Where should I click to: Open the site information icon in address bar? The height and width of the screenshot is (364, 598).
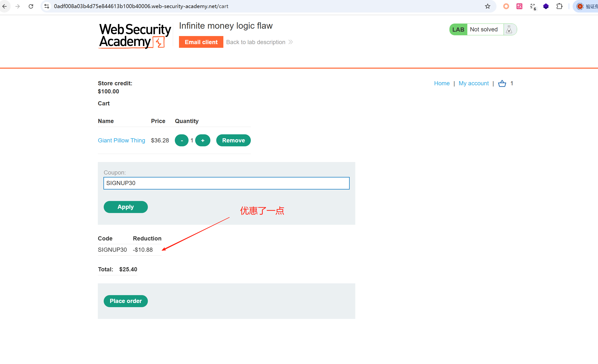pos(47,6)
